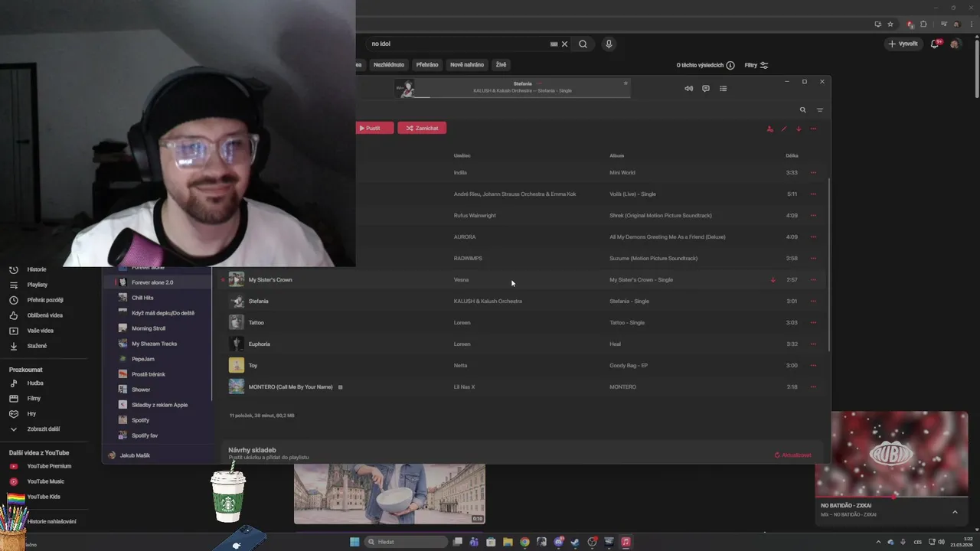Click the Vytvořit create button on YouTube
The height and width of the screenshot is (551, 980).
tap(903, 44)
